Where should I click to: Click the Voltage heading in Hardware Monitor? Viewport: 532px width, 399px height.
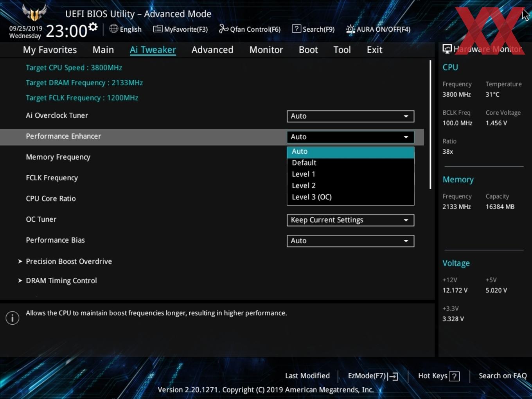pyautogui.click(x=456, y=263)
